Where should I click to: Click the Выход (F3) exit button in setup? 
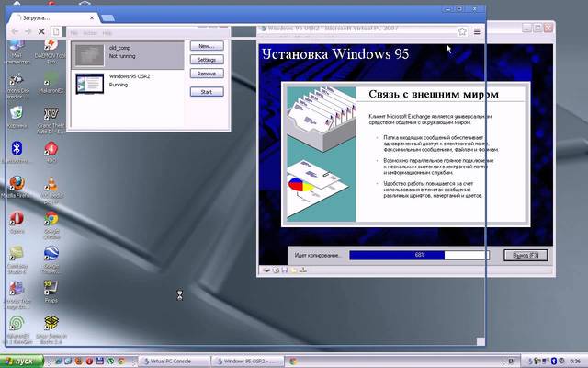tap(526, 256)
